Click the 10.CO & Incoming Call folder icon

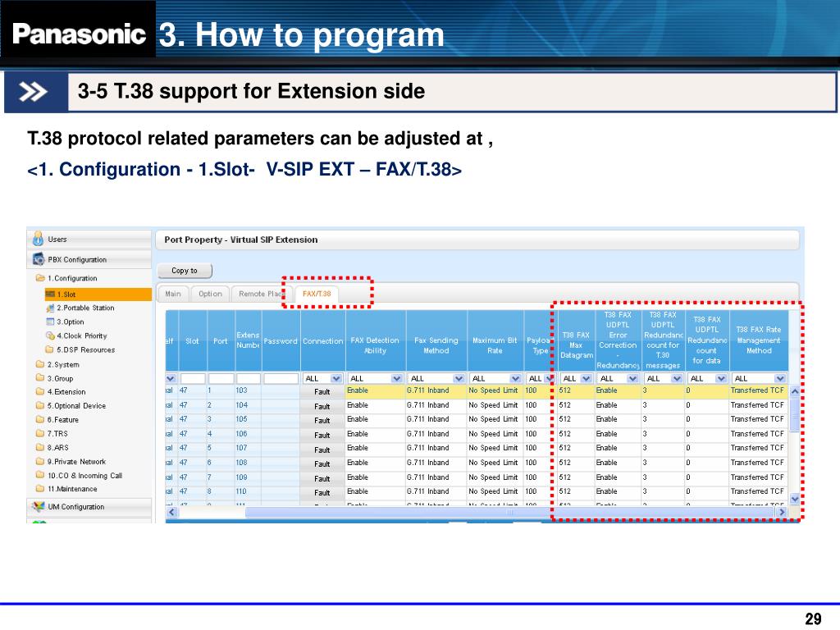[x=40, y=475]
